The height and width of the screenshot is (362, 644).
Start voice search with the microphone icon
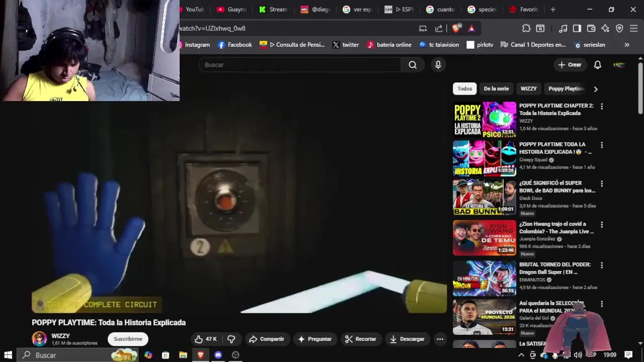(x=438, y=65)
